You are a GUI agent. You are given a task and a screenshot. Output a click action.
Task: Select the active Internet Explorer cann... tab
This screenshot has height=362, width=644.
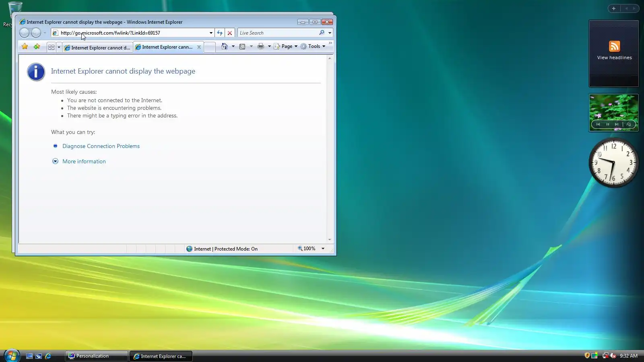coord(164,47)
